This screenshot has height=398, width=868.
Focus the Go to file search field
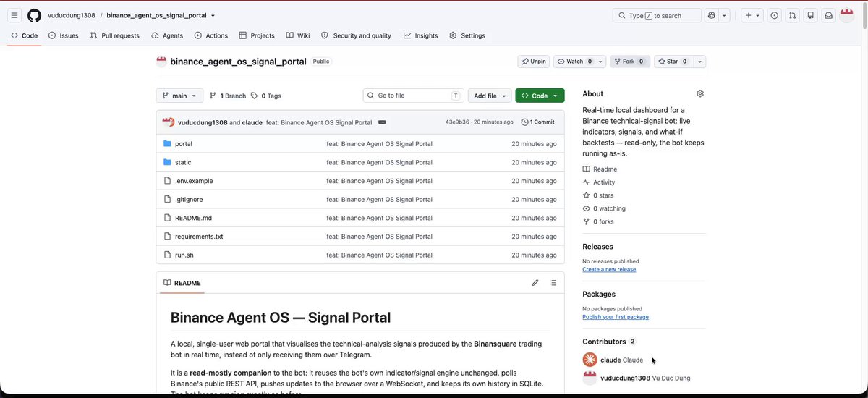click(414, 96)
